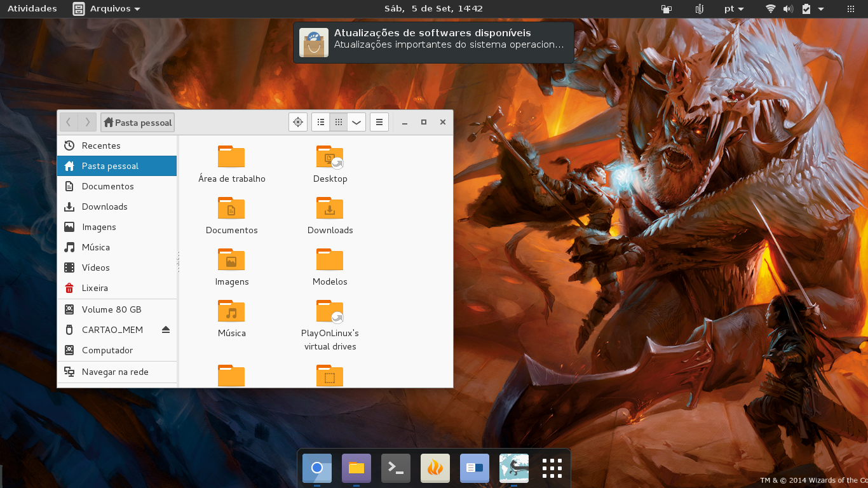This screenshot has width=868, height=488.
Task: Open the Arquivos application menu
Action: click(x=107, y=9)
